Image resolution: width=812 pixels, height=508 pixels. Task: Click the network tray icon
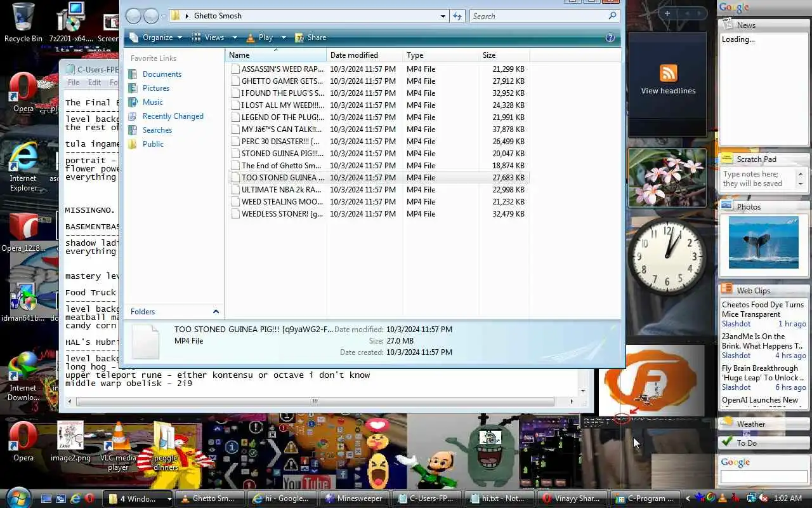click(752, 498)
